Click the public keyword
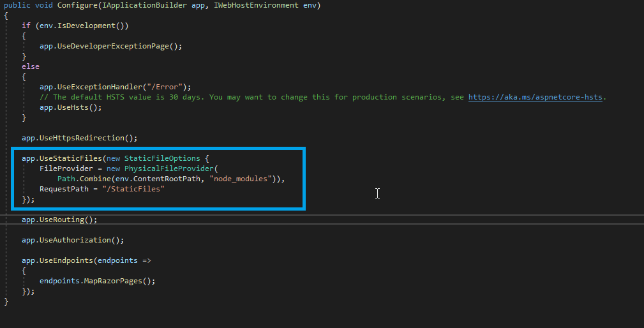 point(17,5)
